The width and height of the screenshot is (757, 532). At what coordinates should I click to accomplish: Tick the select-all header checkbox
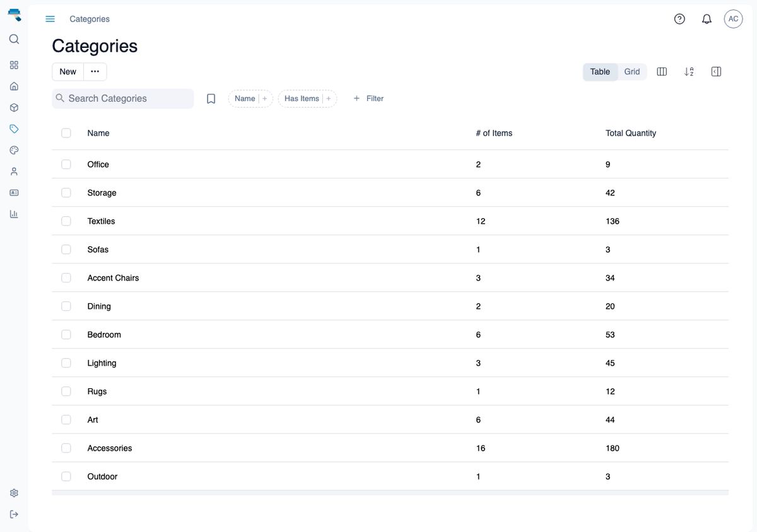coord(66,133)
